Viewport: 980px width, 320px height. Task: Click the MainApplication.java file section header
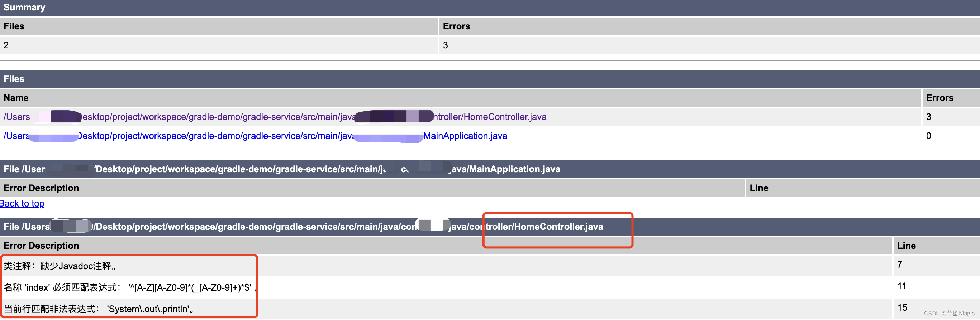coord(490,169)
